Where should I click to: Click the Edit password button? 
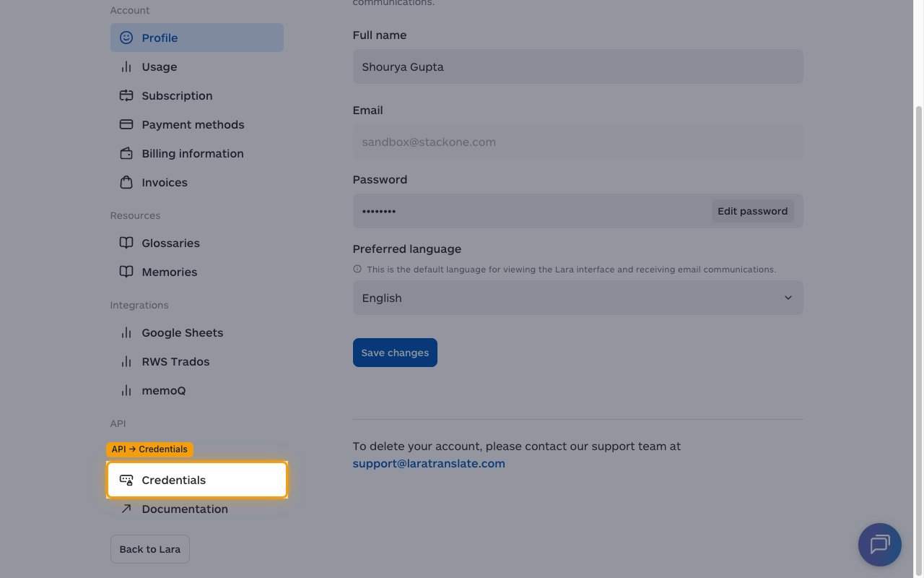point(752,211)
